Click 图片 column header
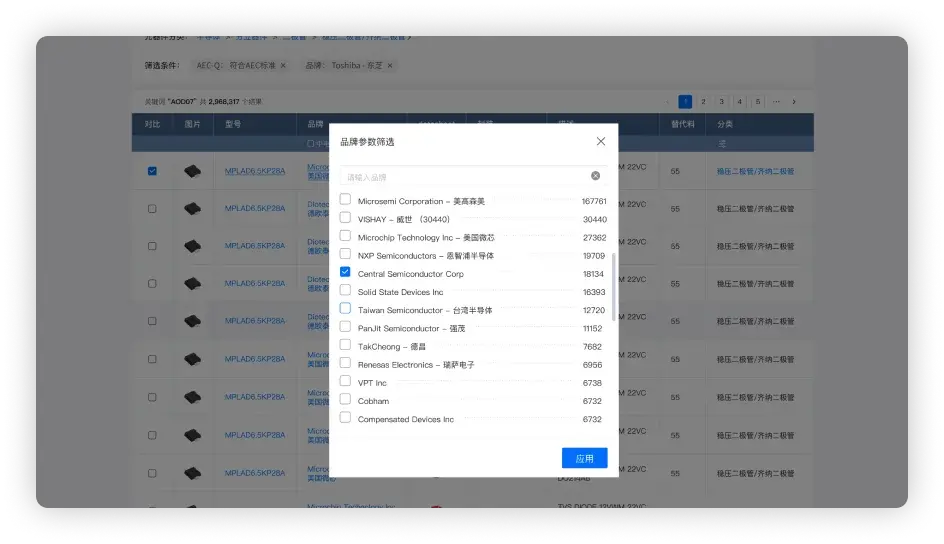Screen dimensions: 944x544 (x=193, y=124)
